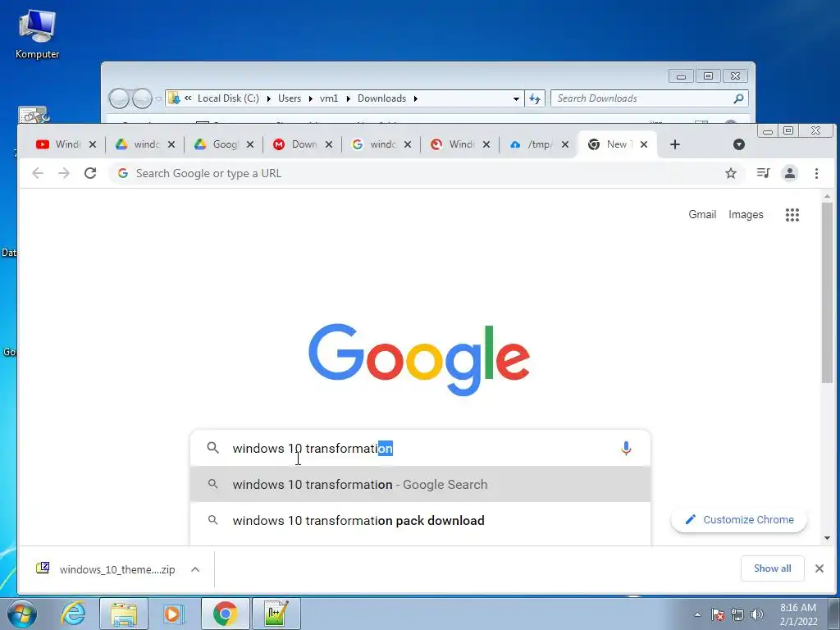Click Chrome's forward arrow
The width and height of the screenshot is (840, 630).
(64, 173)
